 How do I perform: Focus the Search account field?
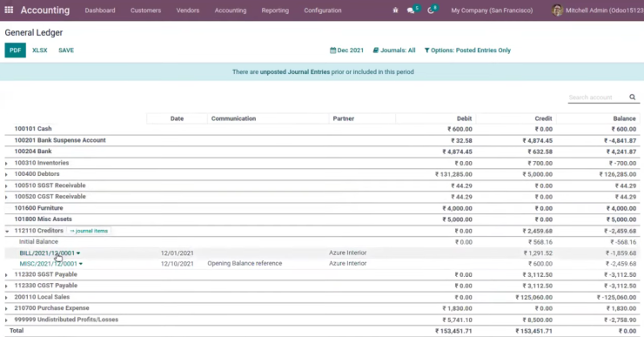pos(598,98)
